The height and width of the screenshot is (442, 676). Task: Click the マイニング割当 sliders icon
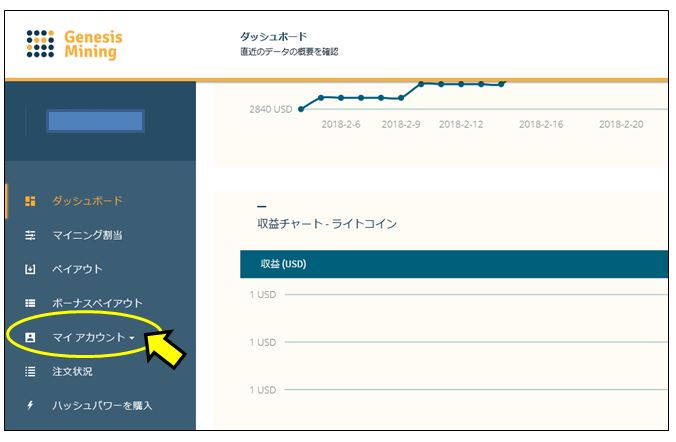point(30,235)
